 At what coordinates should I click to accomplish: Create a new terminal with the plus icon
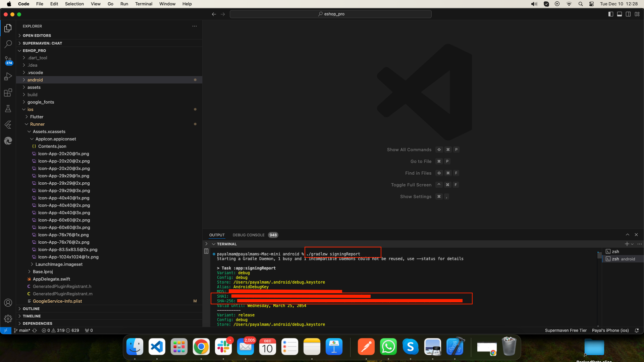627,244
